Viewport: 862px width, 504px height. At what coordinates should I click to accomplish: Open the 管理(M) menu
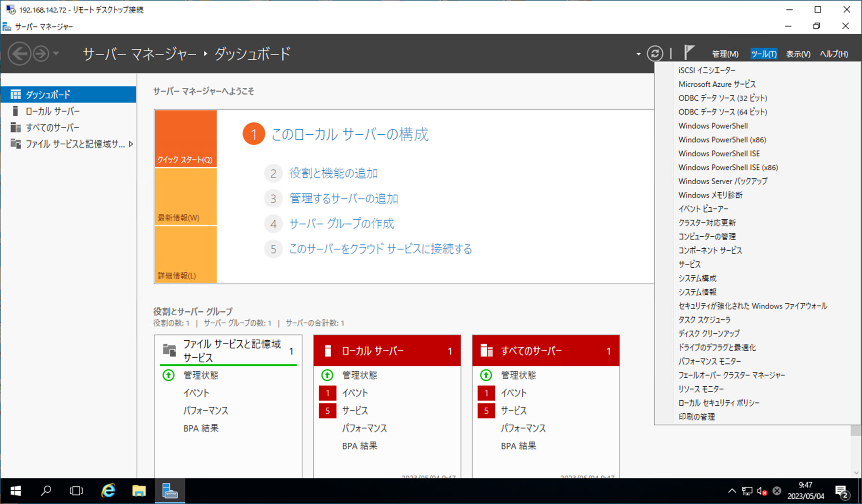pos(725,54)
